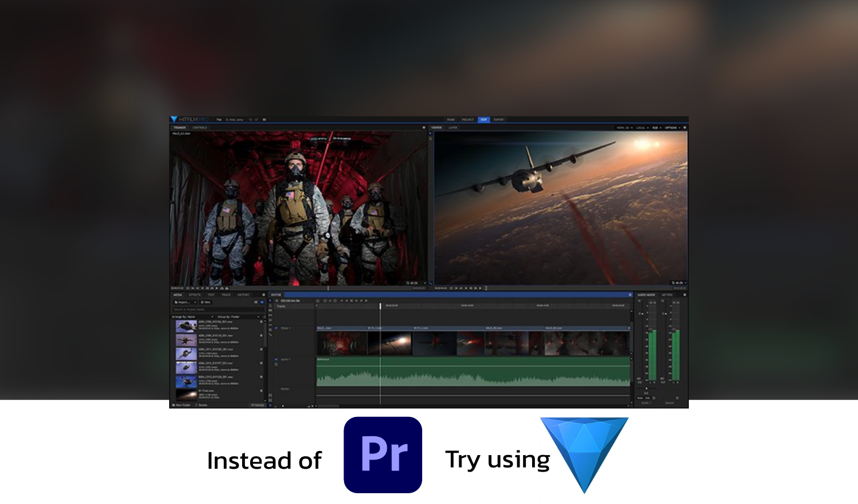Open the File menu in HitFilm

pyautogui.click(x=219, y=120)
